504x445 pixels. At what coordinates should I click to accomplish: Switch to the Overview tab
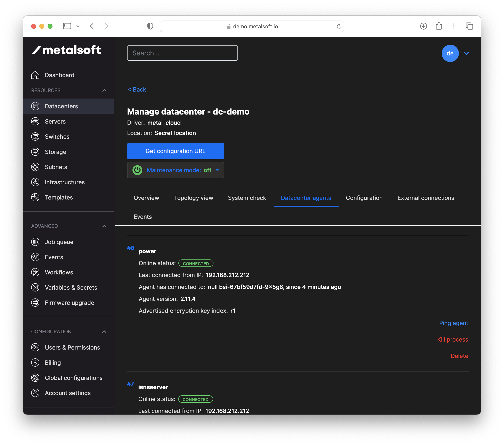tap(146, 198)
